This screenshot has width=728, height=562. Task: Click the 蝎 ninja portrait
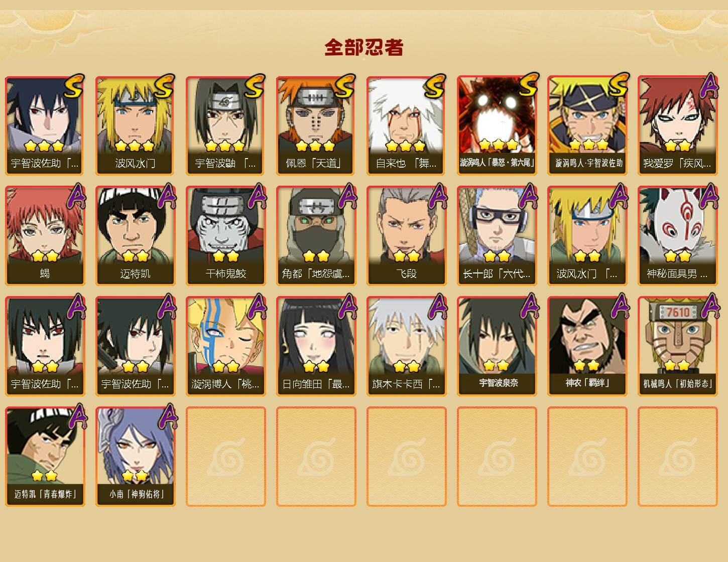[x=45, y=236]
